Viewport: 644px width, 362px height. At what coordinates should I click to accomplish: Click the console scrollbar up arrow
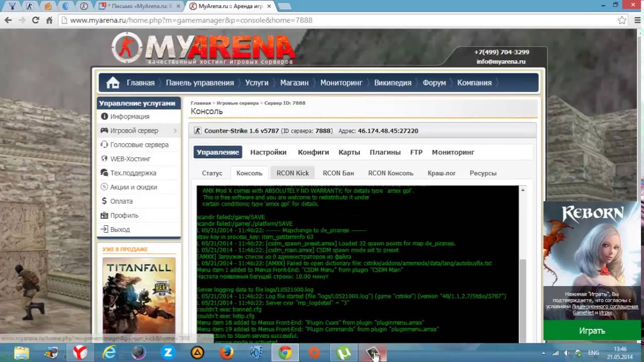(x=523, y=190)
